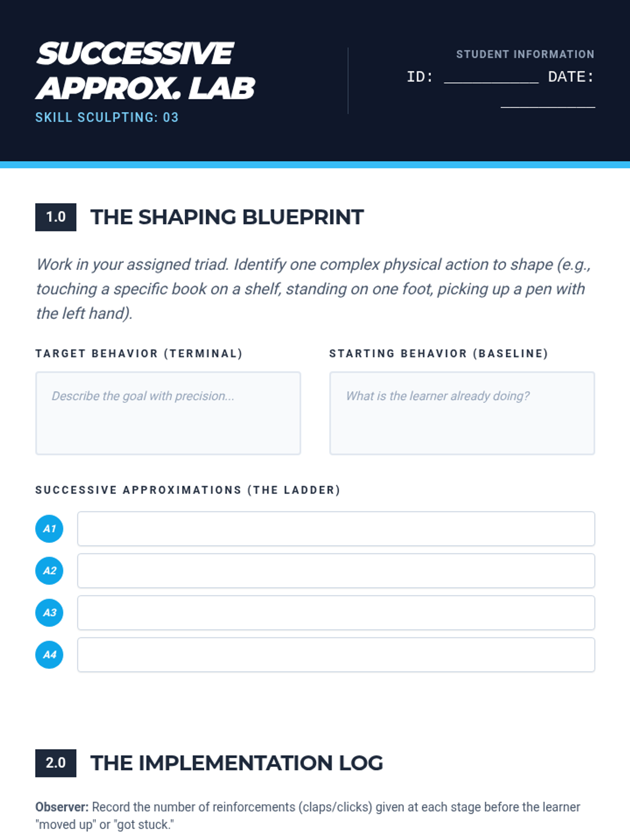
Task: Click the A3 step badge
Action: pyautogui.click(x=49, y=613)
